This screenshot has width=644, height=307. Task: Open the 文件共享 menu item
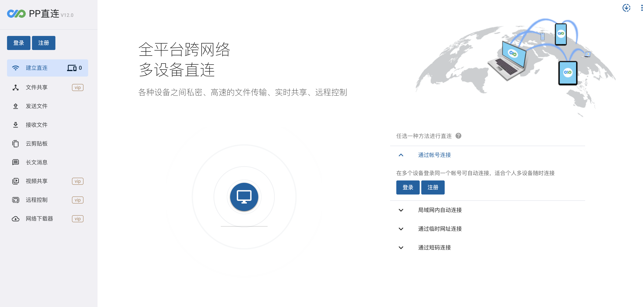point(48,87)
